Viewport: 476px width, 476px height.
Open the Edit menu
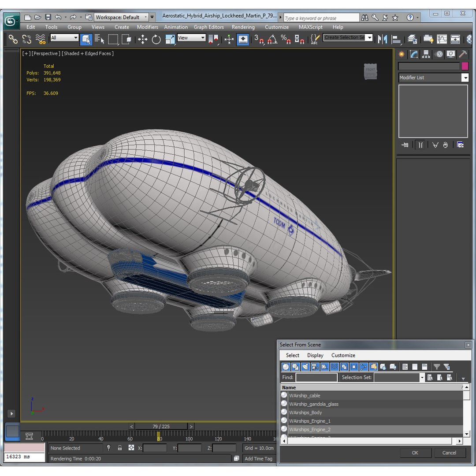(31, 27)
